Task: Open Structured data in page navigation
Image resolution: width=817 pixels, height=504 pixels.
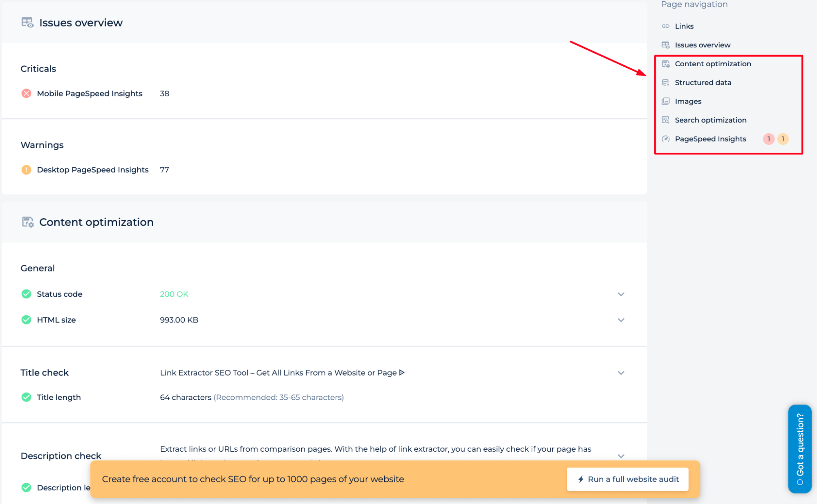Action: 703,83
